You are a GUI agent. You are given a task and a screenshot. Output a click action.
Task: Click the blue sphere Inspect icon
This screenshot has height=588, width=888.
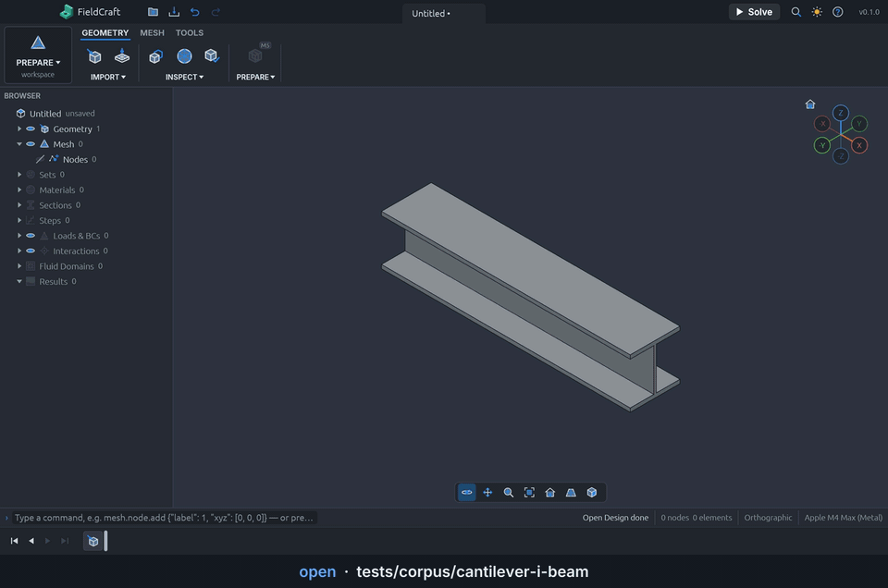[x=184, y=56]
